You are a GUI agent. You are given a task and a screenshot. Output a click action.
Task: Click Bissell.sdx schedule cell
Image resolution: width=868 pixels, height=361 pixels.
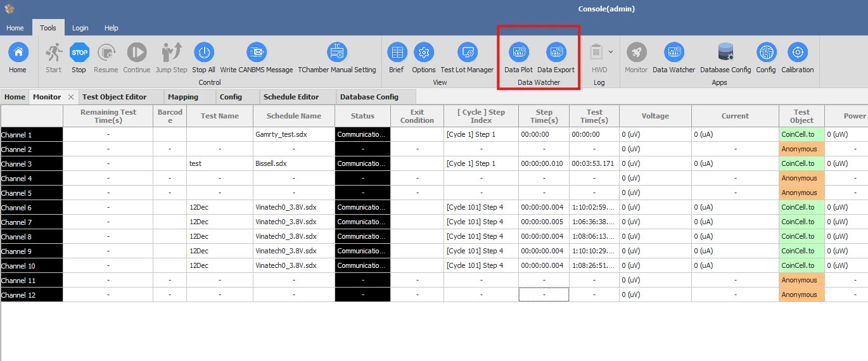point(294,163)
